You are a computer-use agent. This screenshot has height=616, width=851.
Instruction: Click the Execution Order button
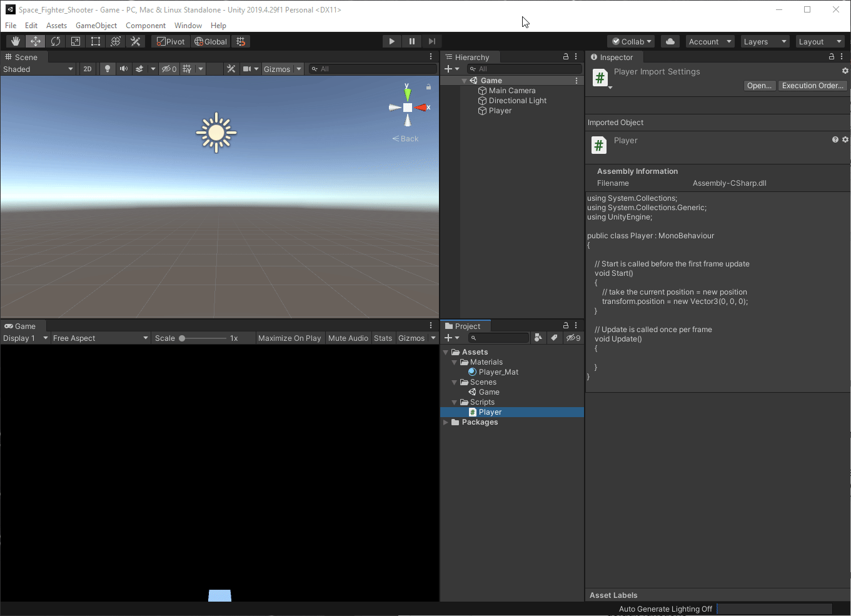(812, 86)
